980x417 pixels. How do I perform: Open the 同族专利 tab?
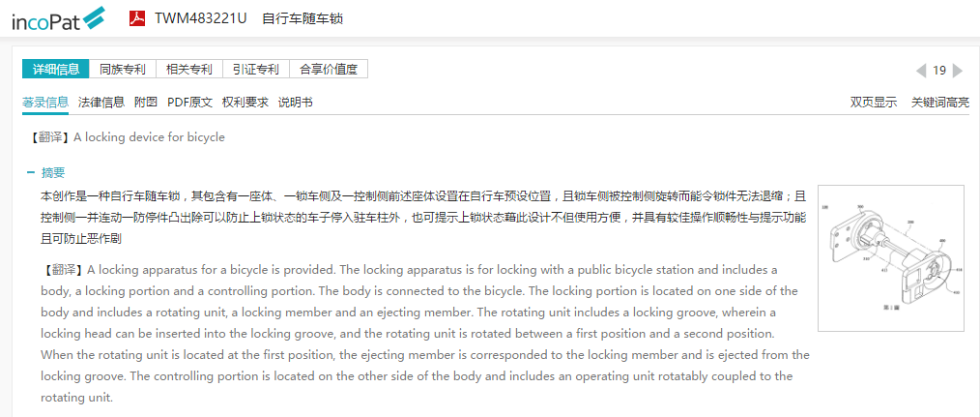point(123,69)
